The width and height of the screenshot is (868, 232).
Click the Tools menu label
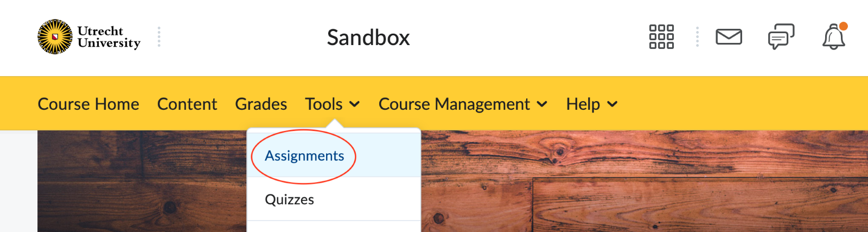[324, 104]
